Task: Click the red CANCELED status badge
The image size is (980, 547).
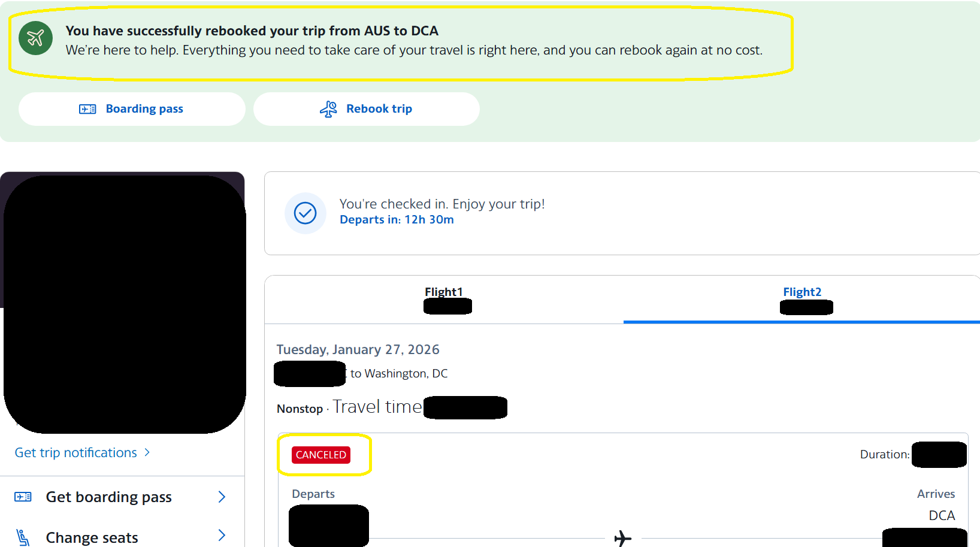Action: coord(321,455)
